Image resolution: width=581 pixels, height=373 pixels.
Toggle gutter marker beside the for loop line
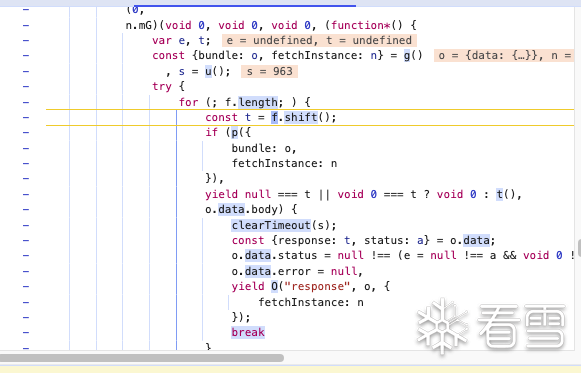pos(26,102)
